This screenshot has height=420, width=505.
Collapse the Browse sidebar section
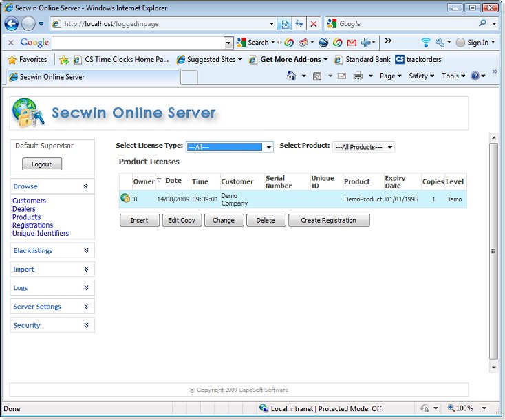85,186
